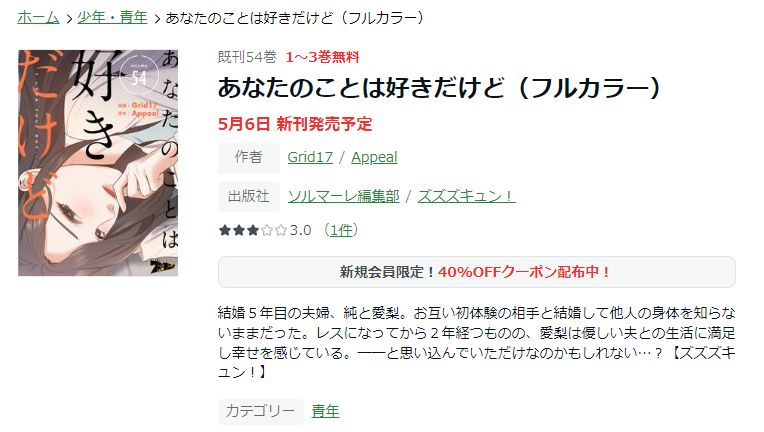Open author Appeal page
The height and width of the screenshot is (432, 764).
(374, 157)
